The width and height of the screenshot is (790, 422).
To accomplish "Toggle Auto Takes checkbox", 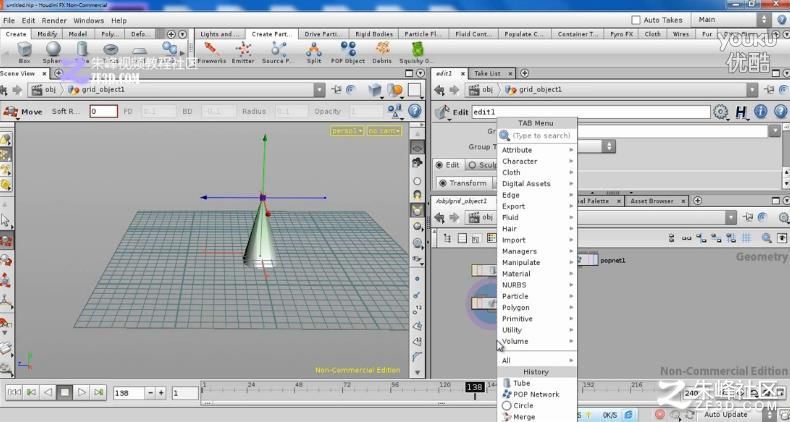I will pyautogui.click(x=636, y=20).
